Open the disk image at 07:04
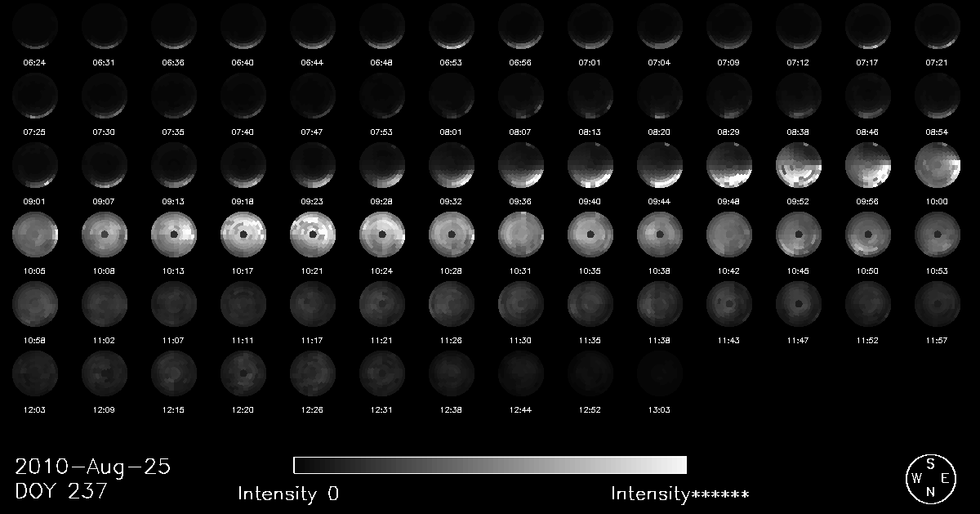Screen dimensions: 980x514 [x=659, y=26]
